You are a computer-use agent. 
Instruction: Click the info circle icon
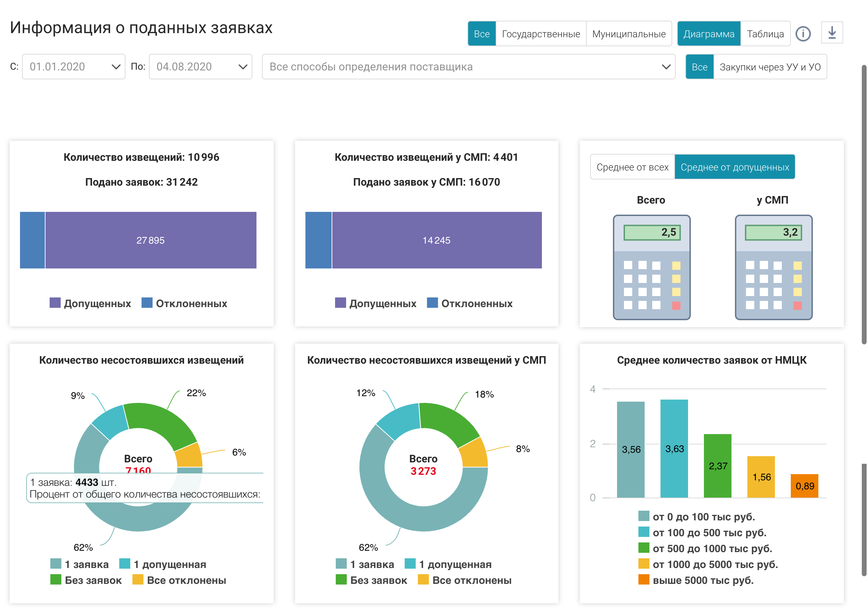click(x=803, y=34)
